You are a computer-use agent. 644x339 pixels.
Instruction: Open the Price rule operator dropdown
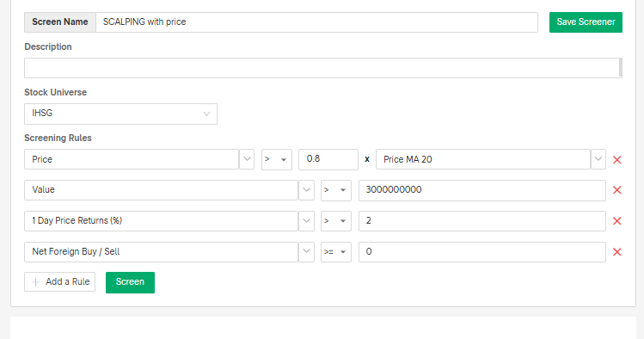[276, 159]
